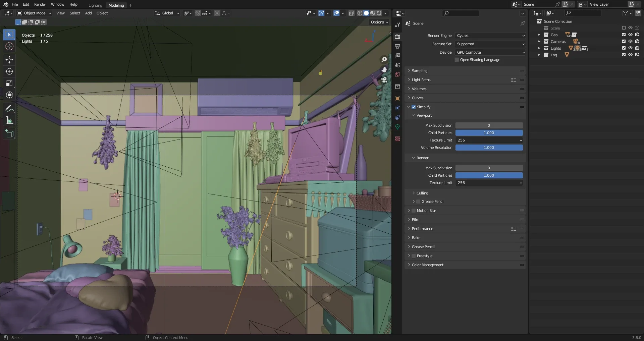
Task: Open the View Layer properties tab
Action: click(397, 55)
